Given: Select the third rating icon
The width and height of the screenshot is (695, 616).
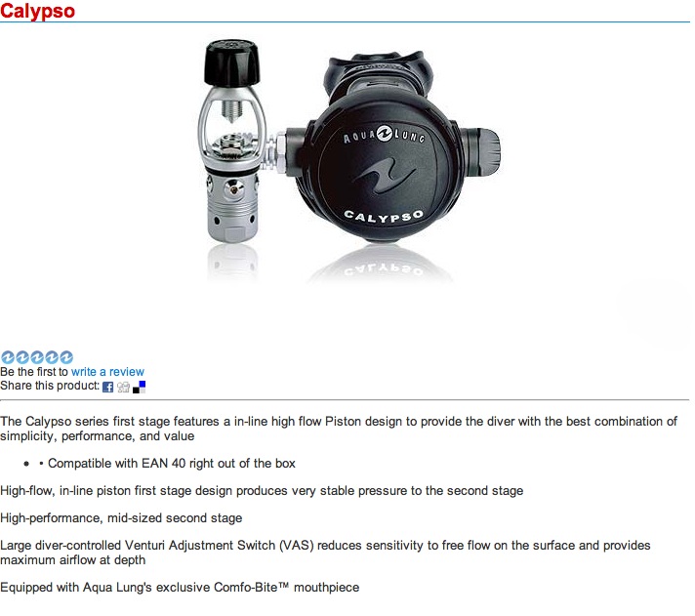Looking at the screenshot, I should click(37, 357).
